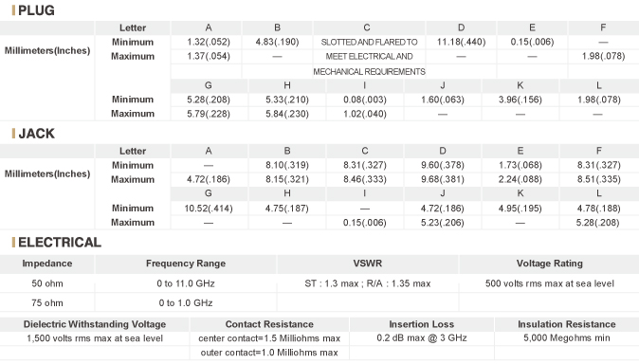Click the 0.2 dB max @ 3 GHz cell
639x364 pixels.
click(x=421, y=337)
